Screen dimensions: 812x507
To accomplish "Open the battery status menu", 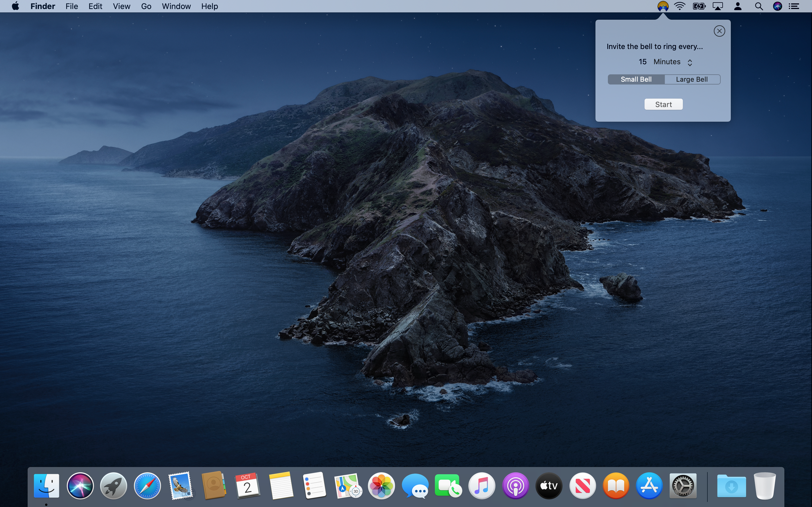I will click(x=699, y=6).
